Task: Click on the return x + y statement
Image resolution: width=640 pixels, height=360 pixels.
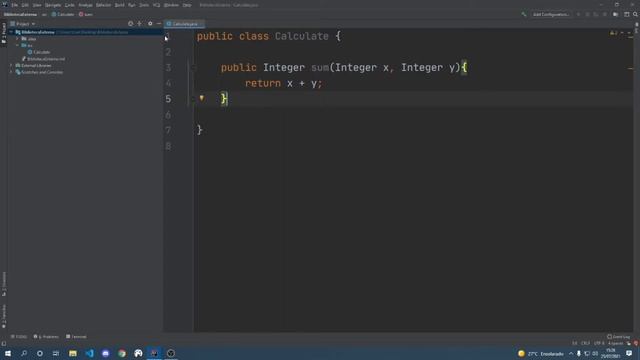Action: [283, 84]
